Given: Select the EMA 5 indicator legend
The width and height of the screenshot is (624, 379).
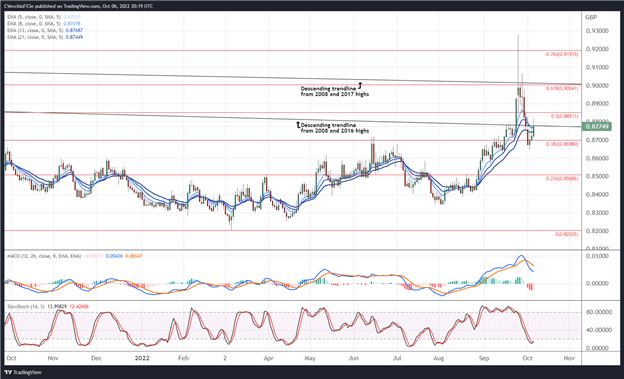Looking at the screenshot, I should click(44, 17).
